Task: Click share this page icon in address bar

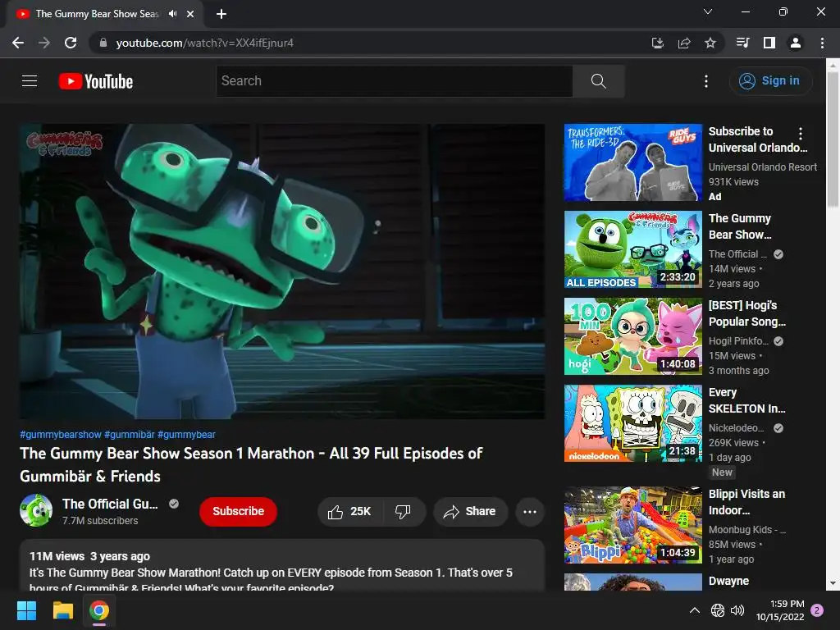Action: tap(684, 43)
